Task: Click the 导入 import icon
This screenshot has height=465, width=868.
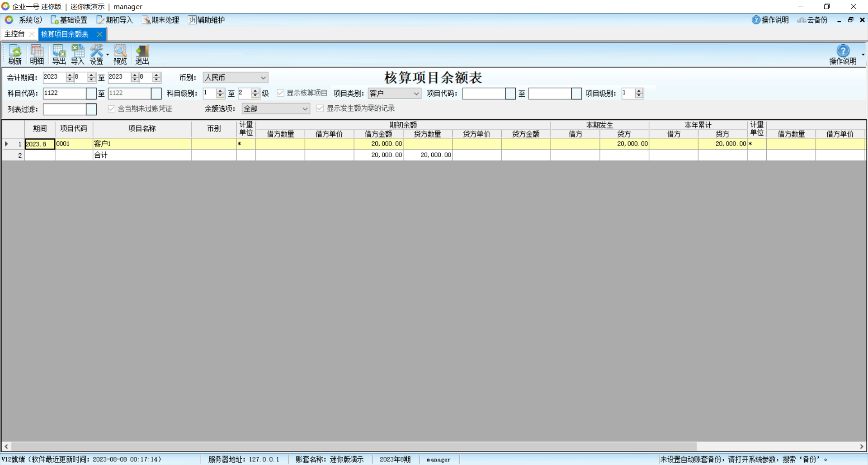Action: point(78,54)
